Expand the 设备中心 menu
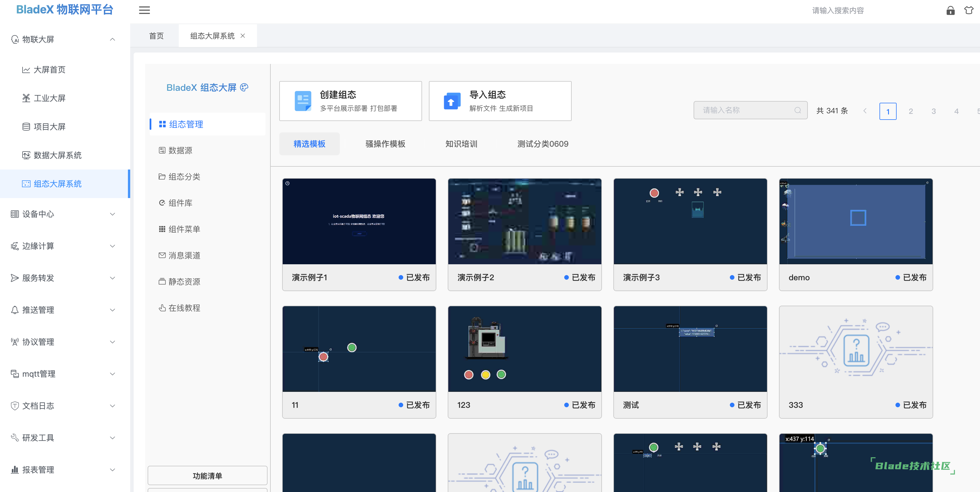This screenshot has width=980, height=492. (113, 214)
